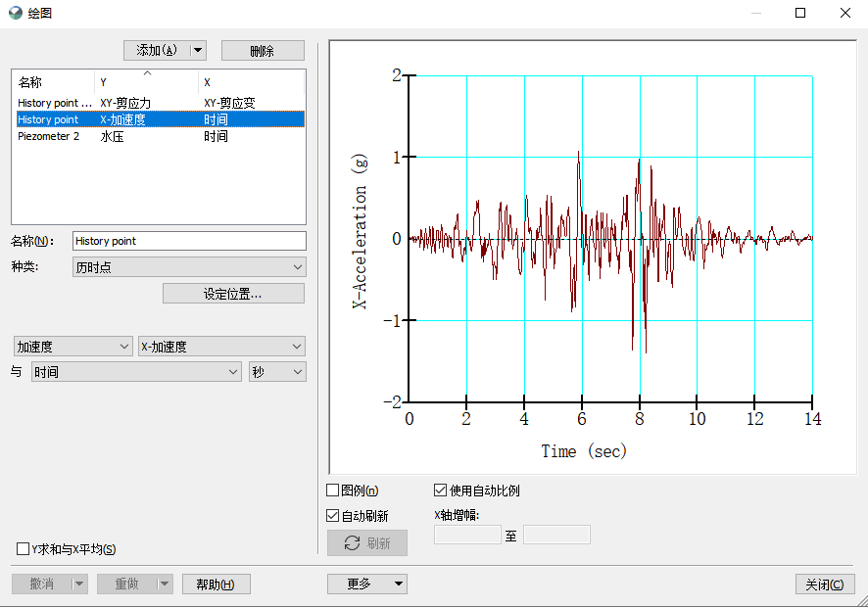868x608 pixels.
Task: Open the X-加速度 variable dropdown
Action: [221, 347]
